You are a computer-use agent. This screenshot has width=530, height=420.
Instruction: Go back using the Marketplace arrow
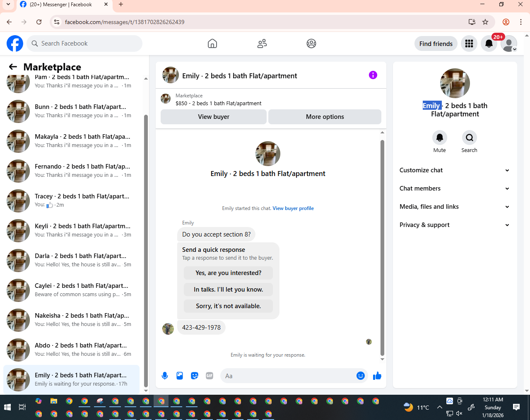pyautogui.click(x=13, y=67)
